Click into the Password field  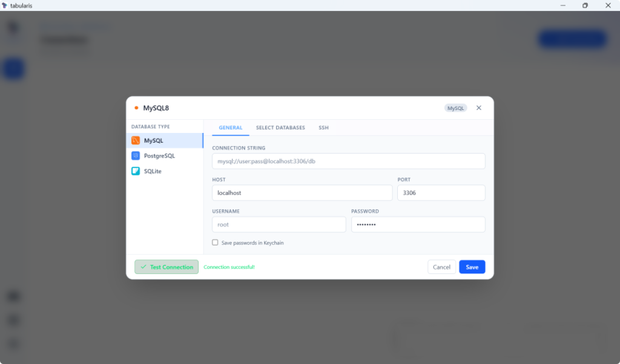click(418, 224)
